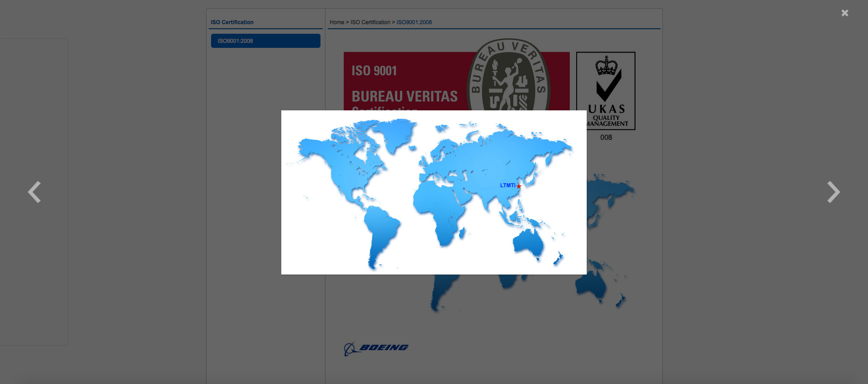
Task: Select ISO9001:2008 sidebar item
Action: tap(265, 41)
